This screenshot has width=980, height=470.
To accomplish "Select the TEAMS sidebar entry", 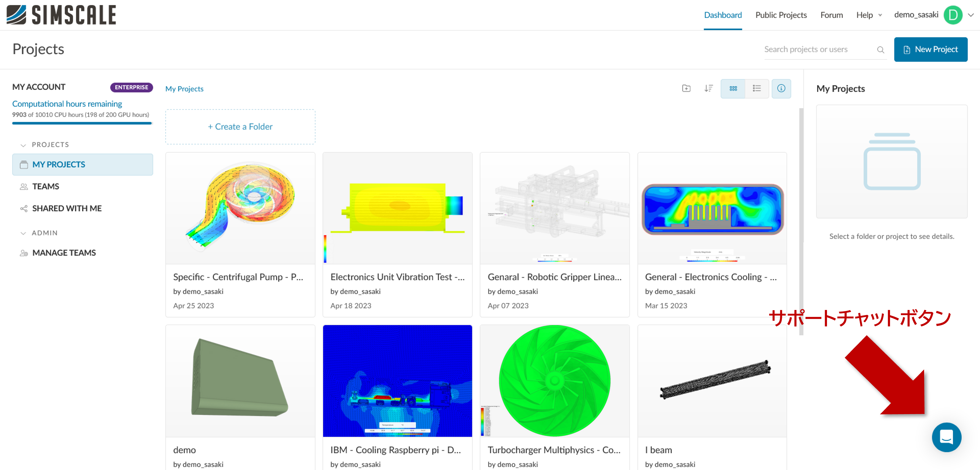I will click(45, 186).
